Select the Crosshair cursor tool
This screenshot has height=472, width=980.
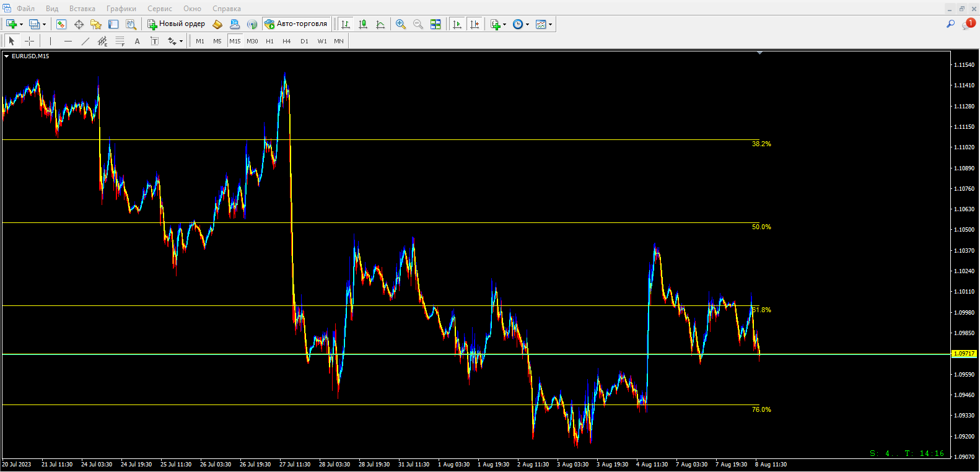(29, 41)
